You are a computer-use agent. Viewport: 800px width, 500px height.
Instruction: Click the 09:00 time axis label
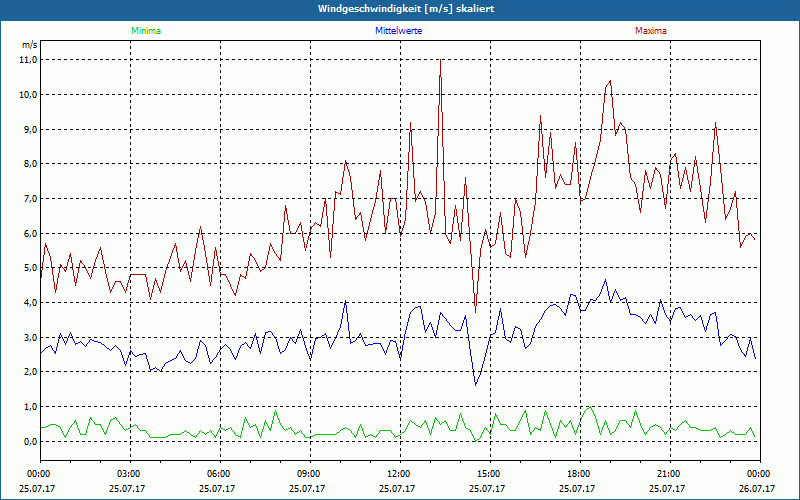(310, 474)
